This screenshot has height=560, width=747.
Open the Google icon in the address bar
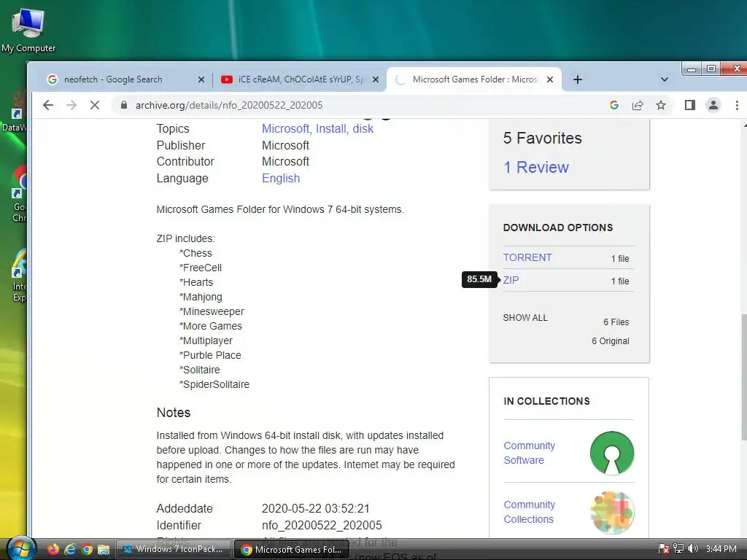[614, 105]
